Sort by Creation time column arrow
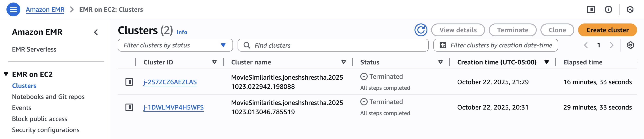644x139 pixels. pyautogui.click(x=546, y=62)
